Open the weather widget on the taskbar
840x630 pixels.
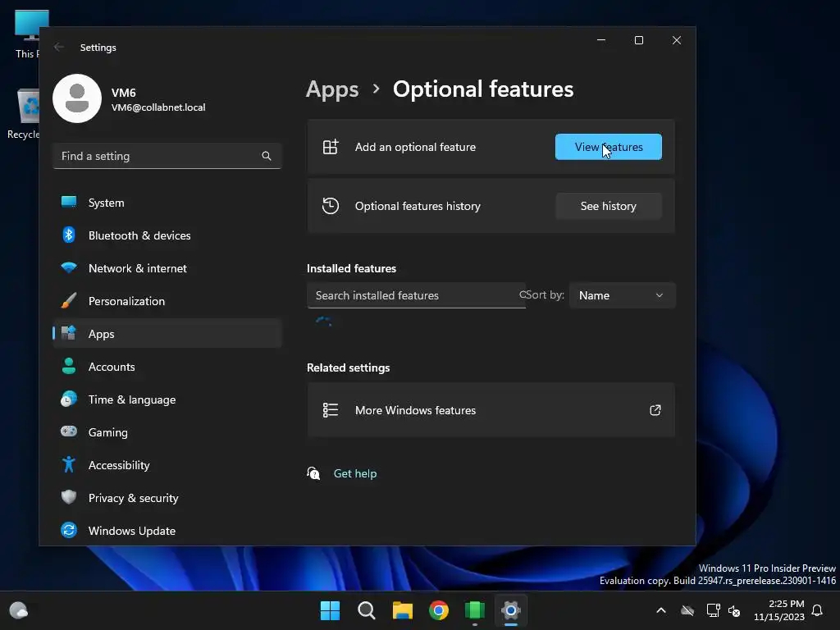click(x=19, y=610)
